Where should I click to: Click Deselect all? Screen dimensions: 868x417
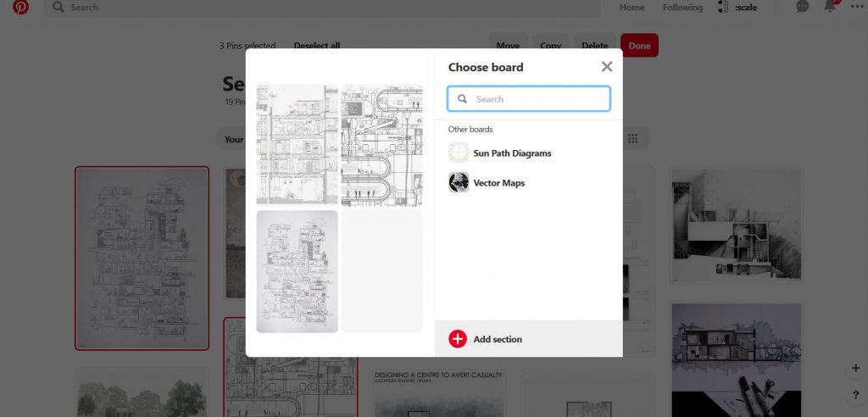click(317, 46)
